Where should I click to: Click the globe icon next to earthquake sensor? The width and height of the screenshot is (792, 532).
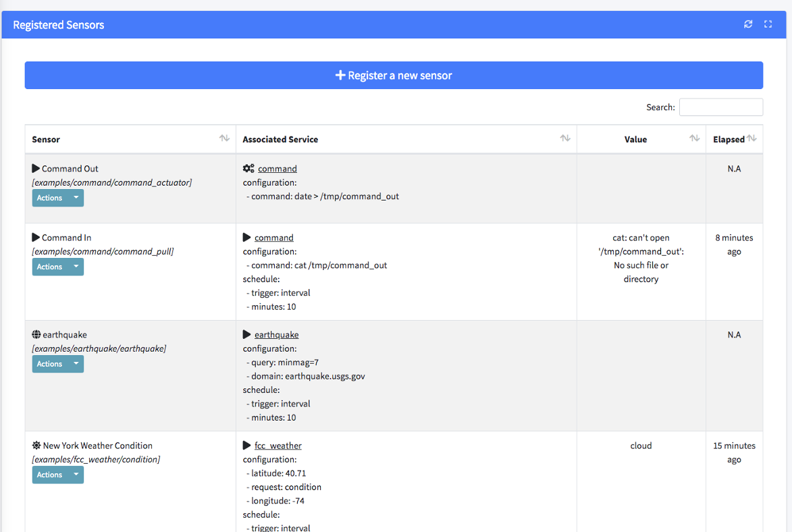(36, 335)
